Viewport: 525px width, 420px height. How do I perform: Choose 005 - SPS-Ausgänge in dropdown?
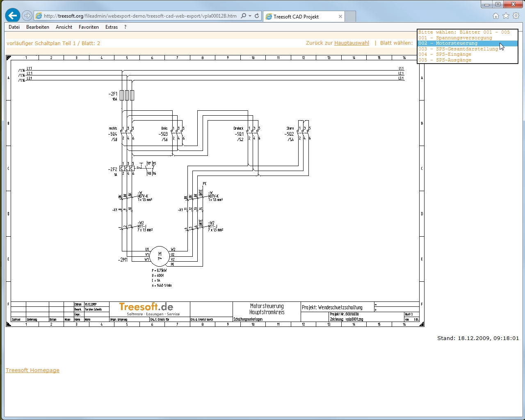(x=445, y=60)
